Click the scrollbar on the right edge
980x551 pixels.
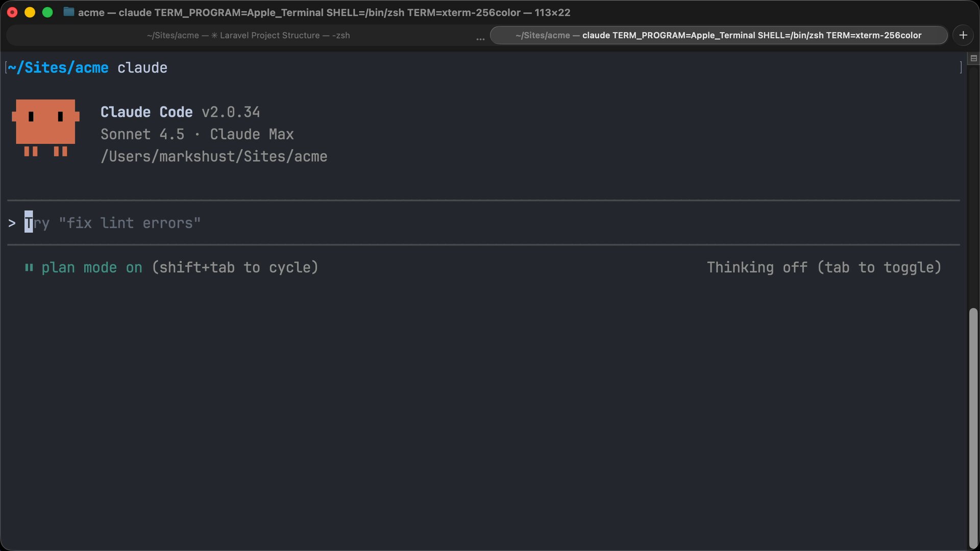pos(972,423)
